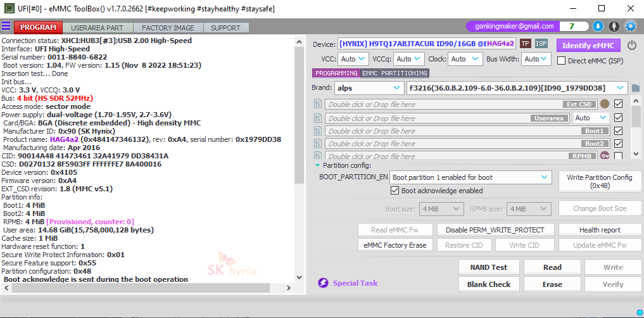
Task: Click the USB connector icon
Action: (x=614, y=27)
